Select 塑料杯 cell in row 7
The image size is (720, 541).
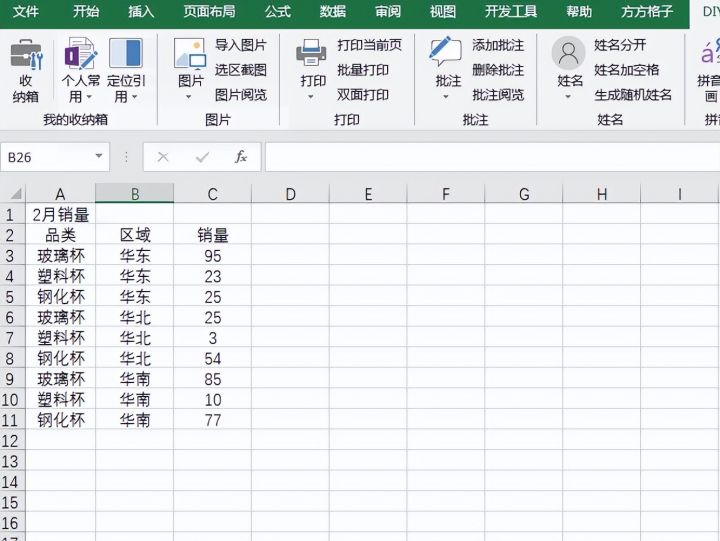[x=60, y=338]
